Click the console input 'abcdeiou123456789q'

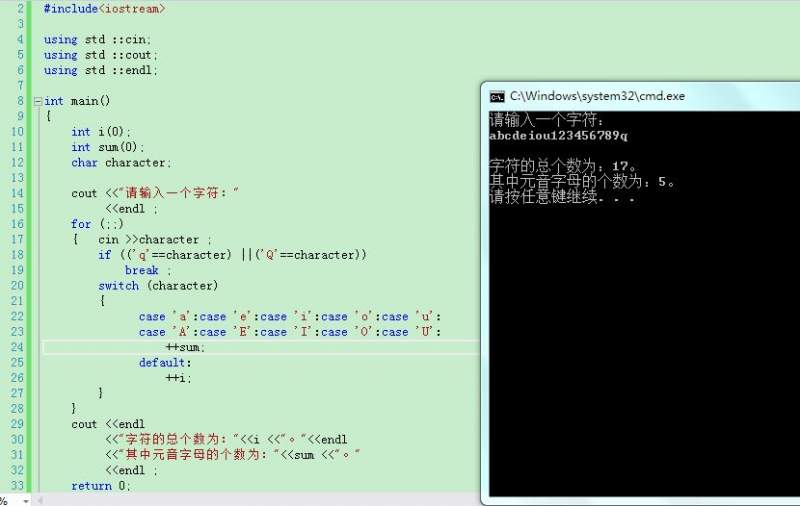[x=558, y=136]
